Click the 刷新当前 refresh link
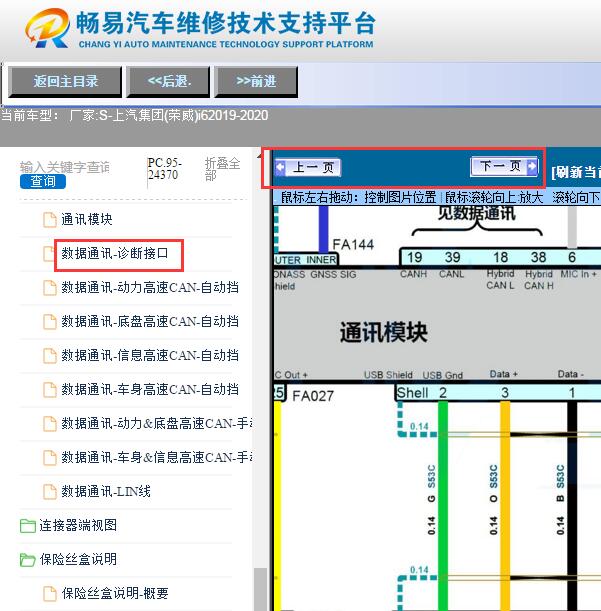The image size is (601, 611). [576, 172]
